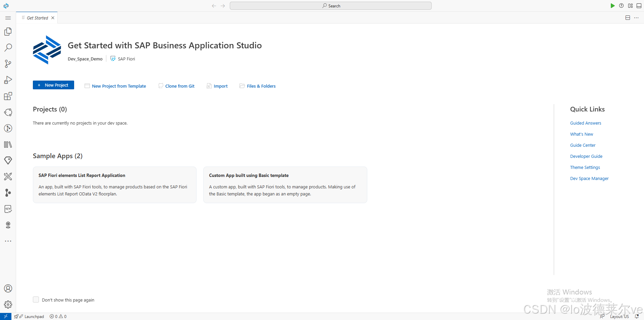Click Files & Folders link
Image resolution: width=644 pixels, height=320 pixels.
point(258,86)
